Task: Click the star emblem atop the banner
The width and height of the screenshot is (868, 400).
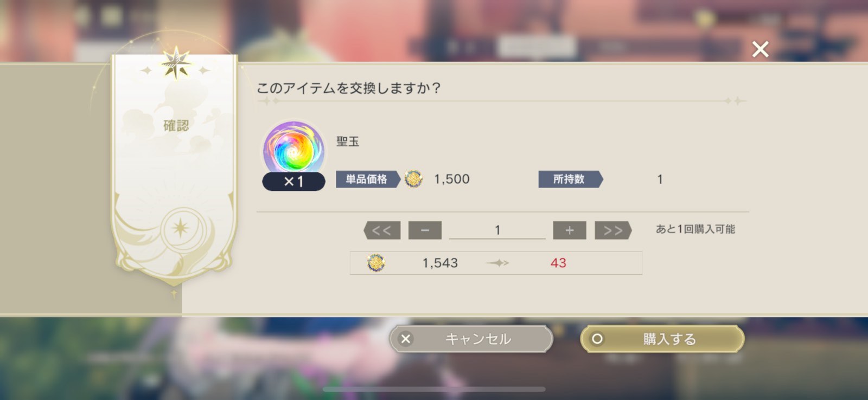Action: pyautogui.click(x=176, y=63)
